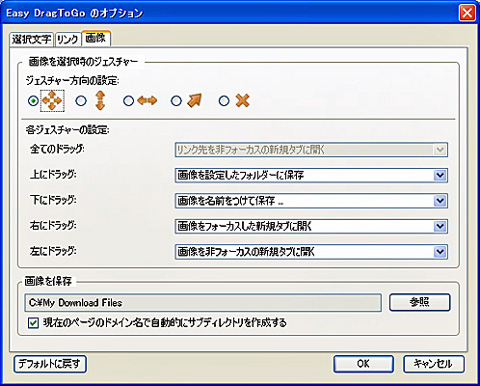Click the C:¥My Download Files path field
This screenshot has width=480, height=386.
click(203, 303)
